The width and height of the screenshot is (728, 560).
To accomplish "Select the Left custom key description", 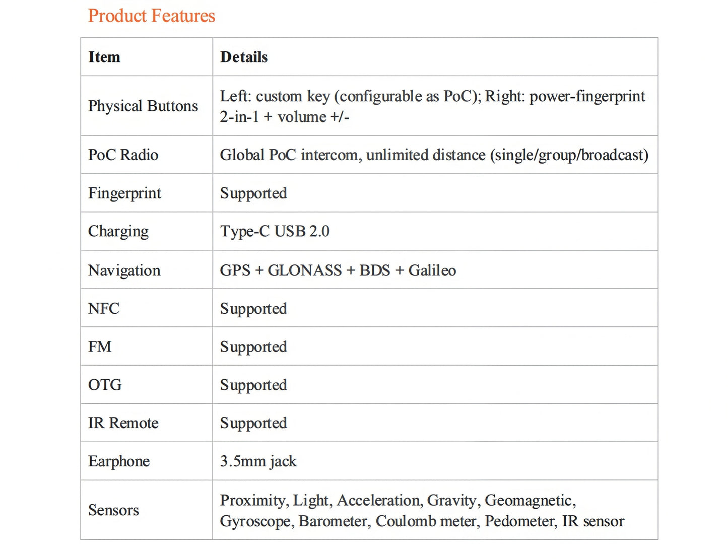I will 433,106.
